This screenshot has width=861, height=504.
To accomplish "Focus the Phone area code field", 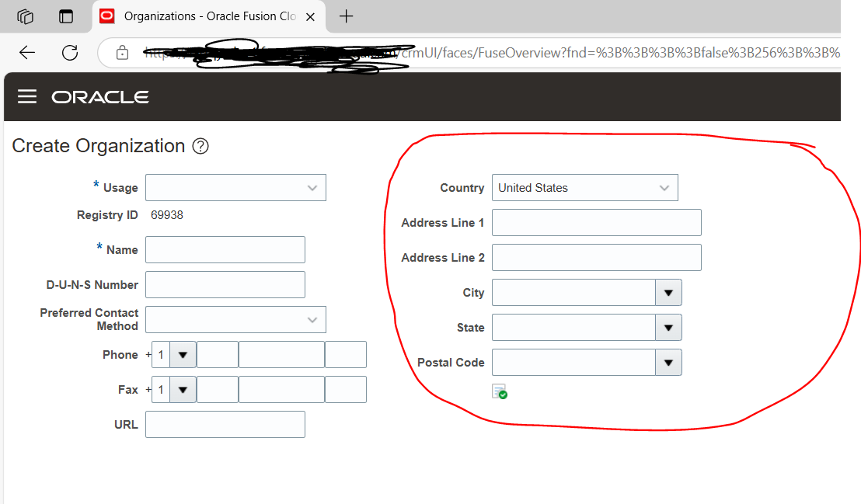I will click(x=218, y=355).
